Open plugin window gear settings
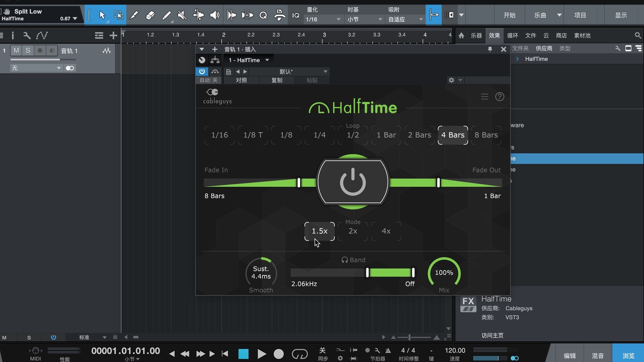644x362 pixels. point(451,80)
